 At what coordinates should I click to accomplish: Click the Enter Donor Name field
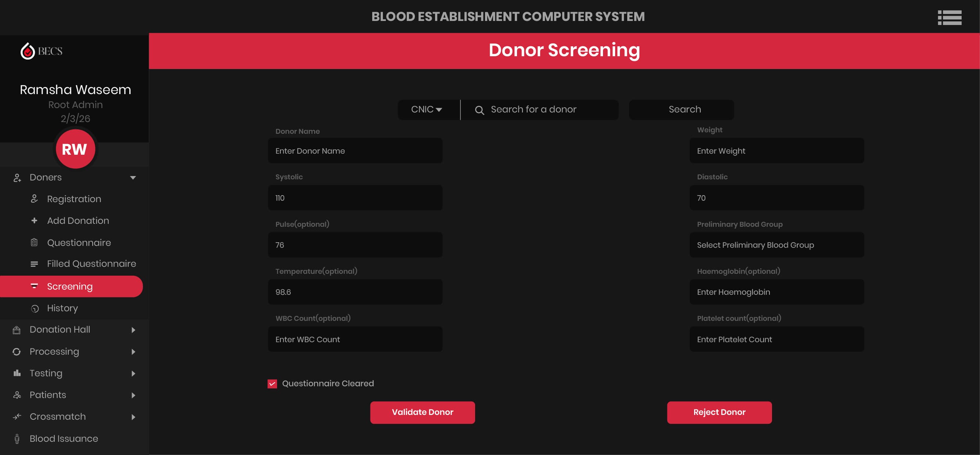pos(355,151)
